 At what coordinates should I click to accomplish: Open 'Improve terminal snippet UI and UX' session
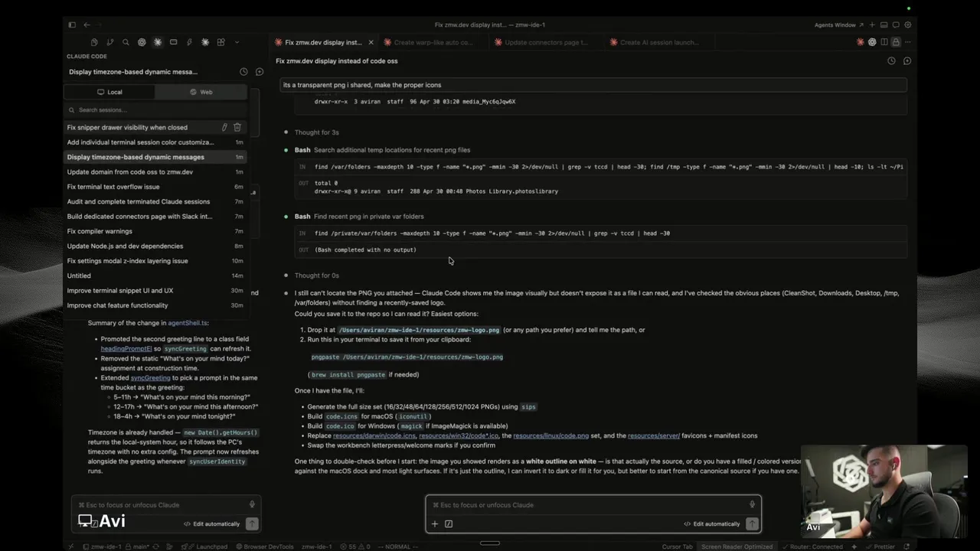click(155, 291)
